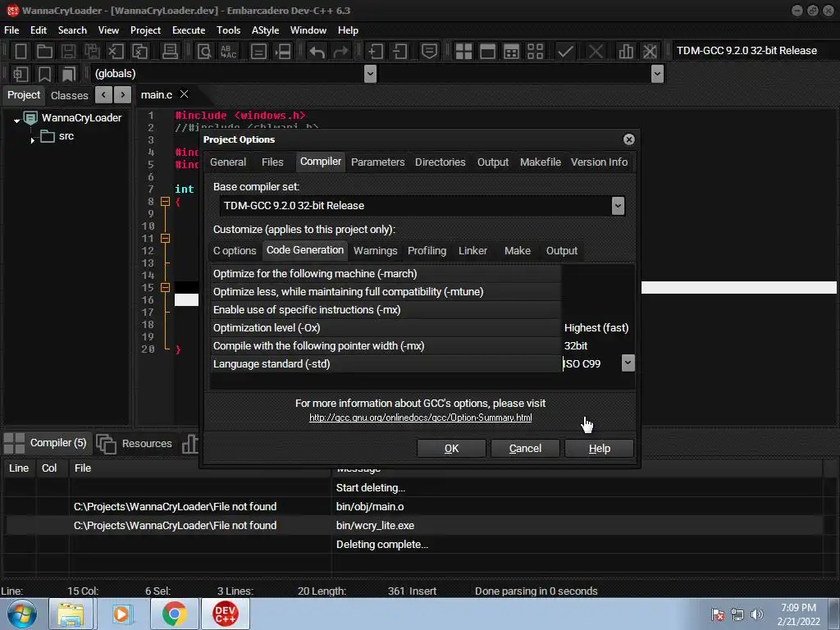Click the Delete profiling information icon
This screenshot has width=840, height=630.
click(x=650, y=51)
